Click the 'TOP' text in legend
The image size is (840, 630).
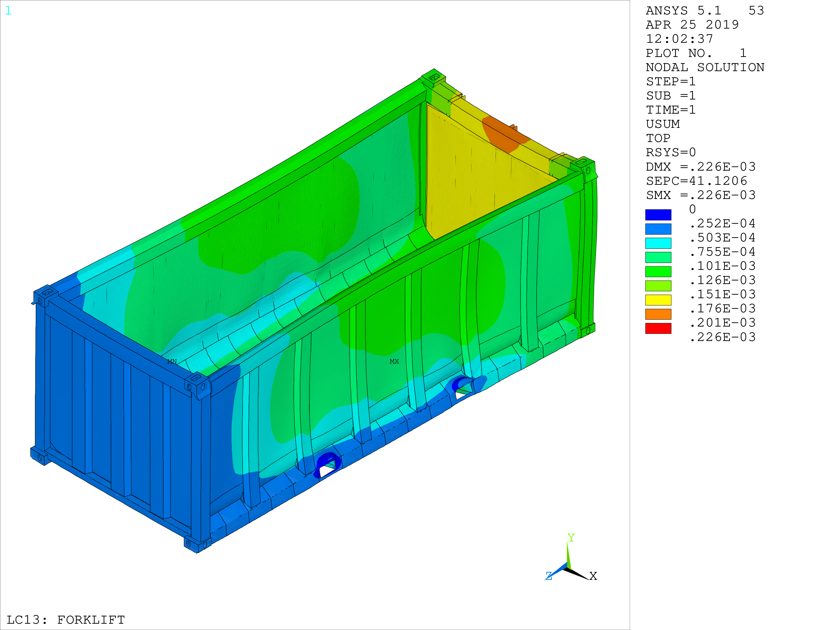pyautogui.click(x=658, y=138)
